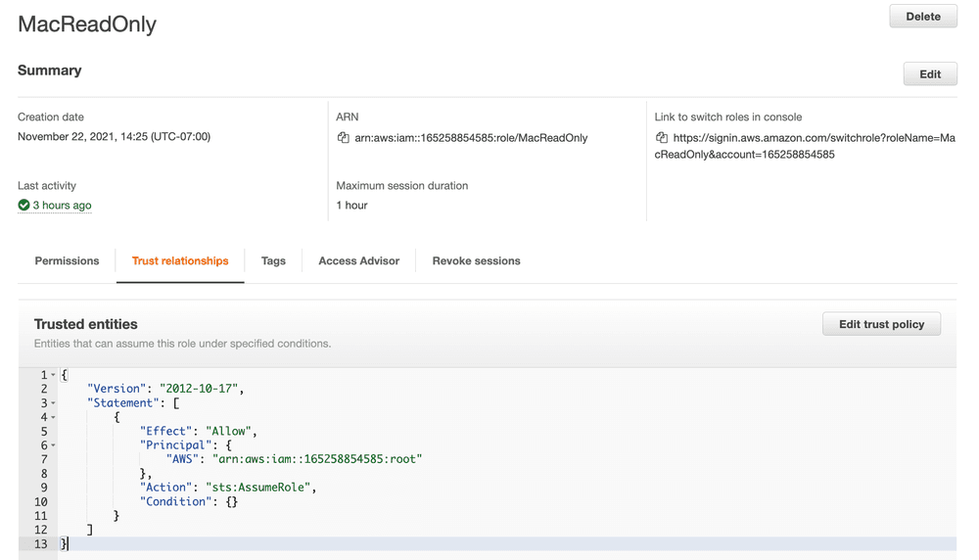
Task: Click the green check icon by Last activity
Action: pyautogui.click(x=23, y=205)
